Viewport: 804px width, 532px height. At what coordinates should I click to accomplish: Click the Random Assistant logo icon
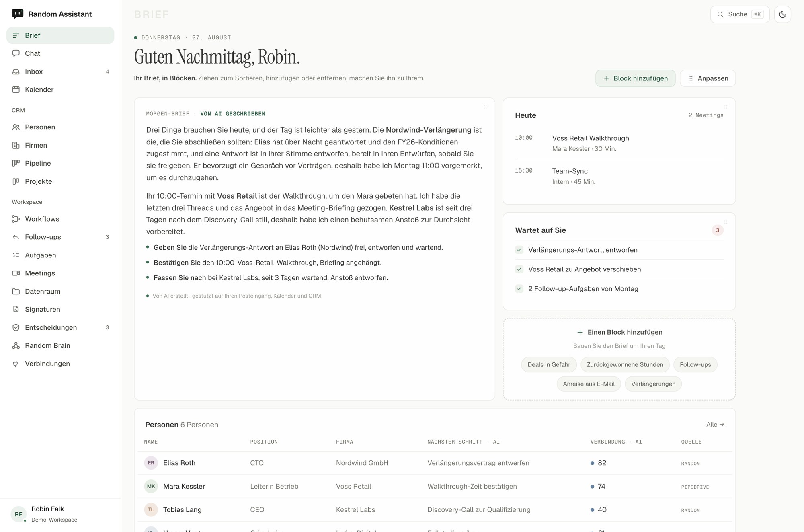point(17,14)
